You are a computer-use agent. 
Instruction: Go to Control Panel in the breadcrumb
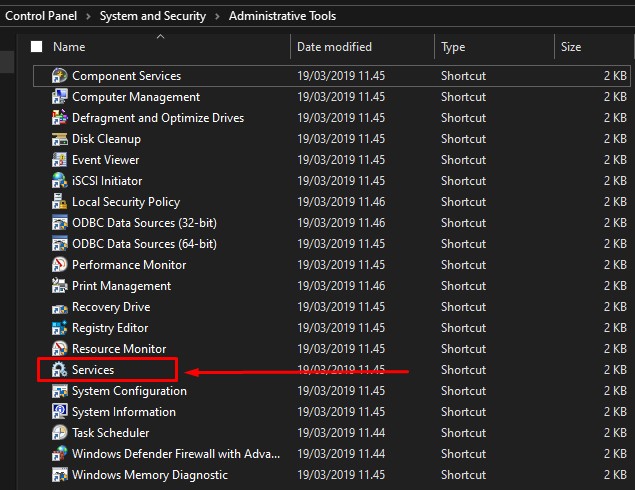click(x=41, y=16)
